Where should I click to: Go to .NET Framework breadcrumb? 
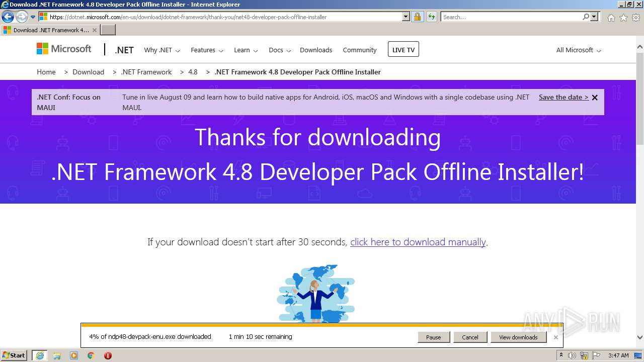tap(146, 72)
